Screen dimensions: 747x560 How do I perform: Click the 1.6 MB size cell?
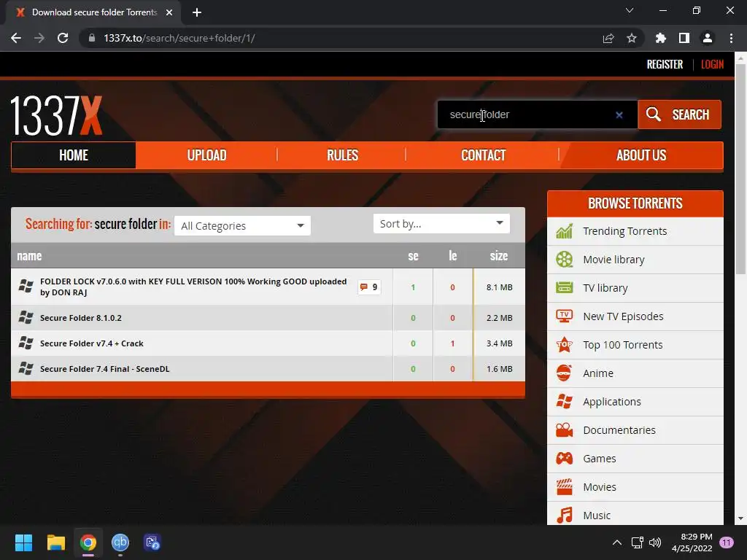pos(499,369)
